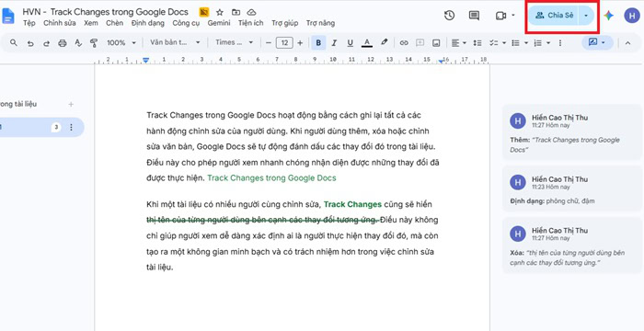This screenshot has width=644, height=331.
Task: Print the document
Action: pos(63,42)
